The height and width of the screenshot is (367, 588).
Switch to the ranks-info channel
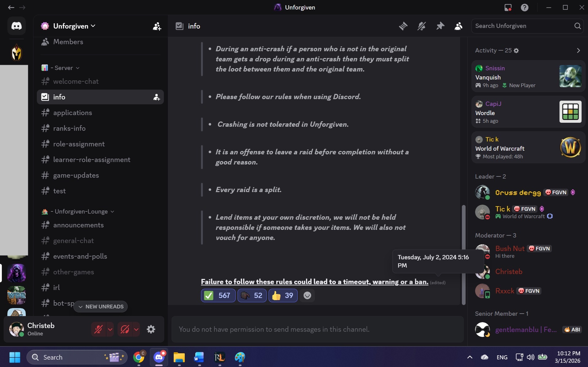69,128
